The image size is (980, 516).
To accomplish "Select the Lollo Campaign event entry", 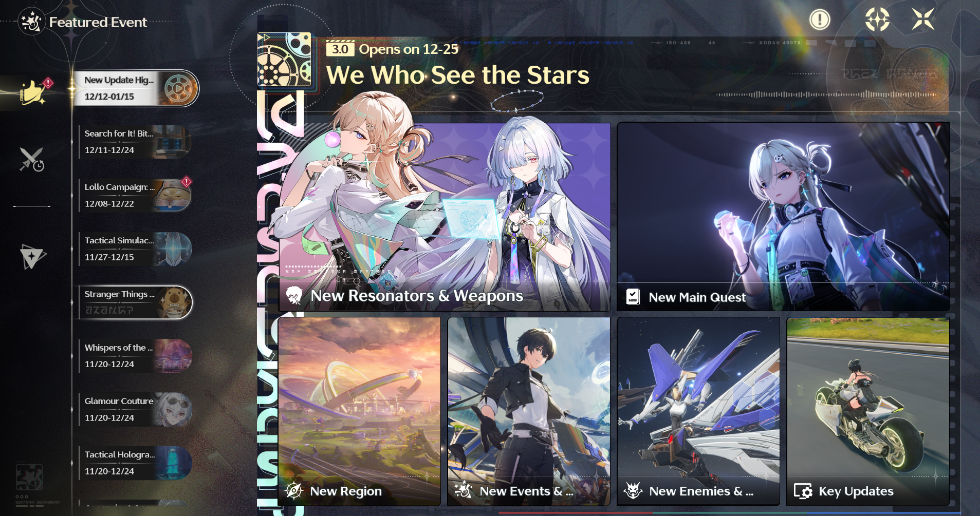I will coord(136,195).
